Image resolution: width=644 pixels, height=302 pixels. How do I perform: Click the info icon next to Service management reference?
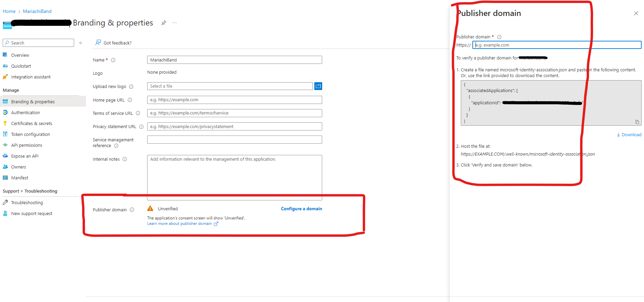pyautogui.click(x=116, y=146)
